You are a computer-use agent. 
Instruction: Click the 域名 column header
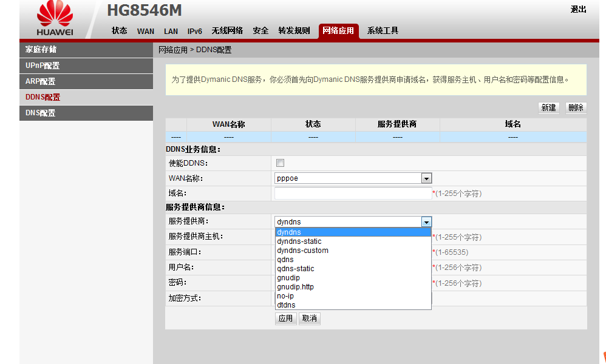(x=513, y=124)
